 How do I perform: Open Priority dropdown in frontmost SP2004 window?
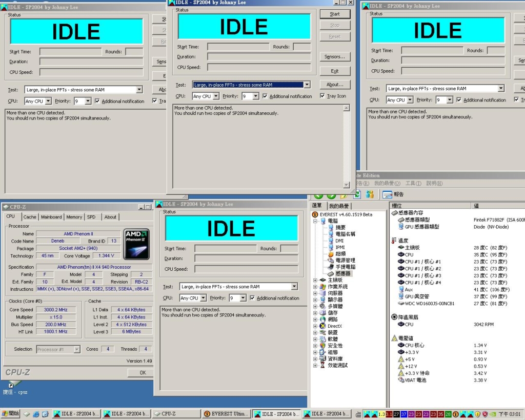[255, 96]
